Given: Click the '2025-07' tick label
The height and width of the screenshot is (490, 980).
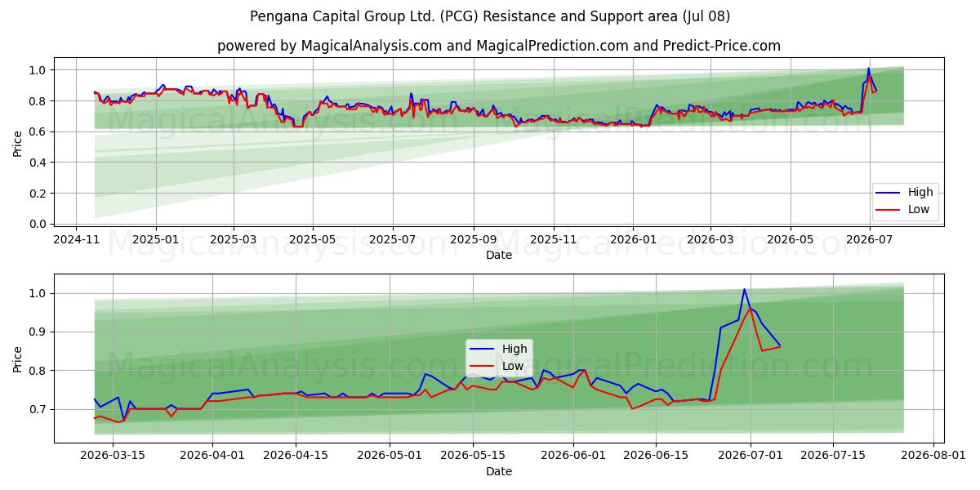Looking at the screenshot, I should pyautogui.click(x=392, y=239).
